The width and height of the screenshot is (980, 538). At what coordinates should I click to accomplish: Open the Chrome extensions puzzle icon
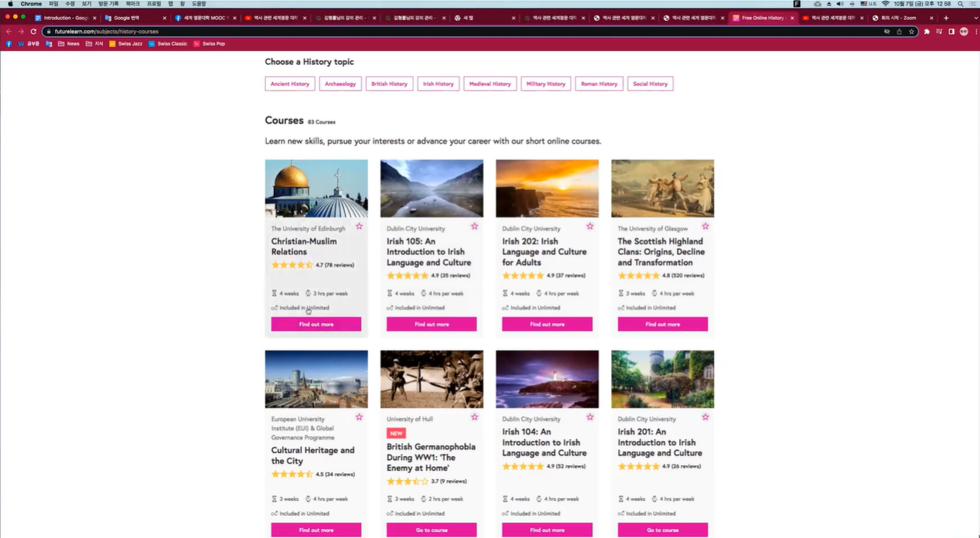[927, 32]
